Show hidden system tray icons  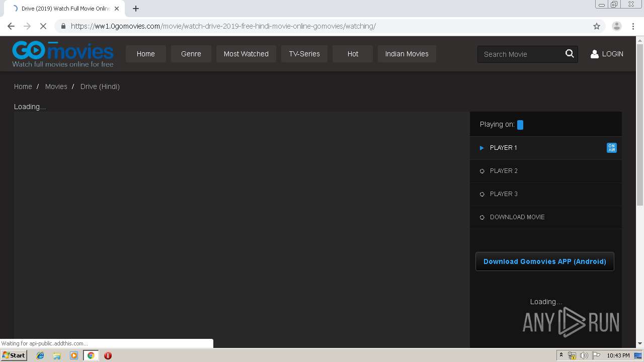561,355
